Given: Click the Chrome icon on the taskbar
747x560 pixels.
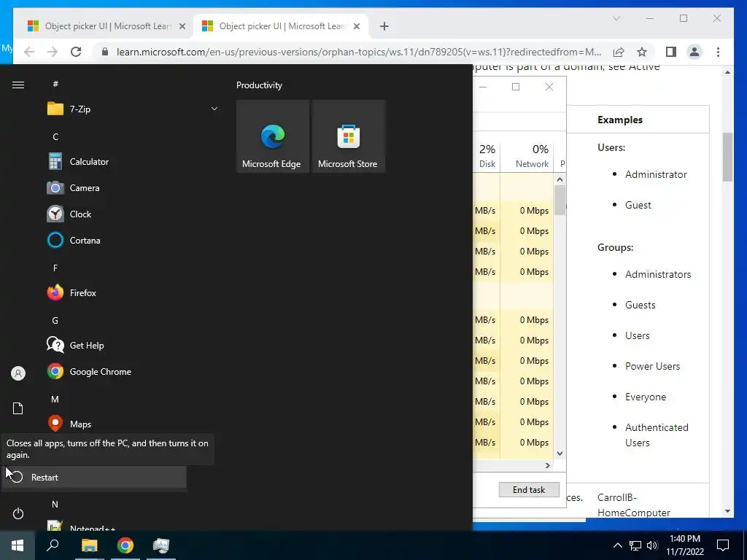Looking at the screenshot, I should tap(125, 545).
